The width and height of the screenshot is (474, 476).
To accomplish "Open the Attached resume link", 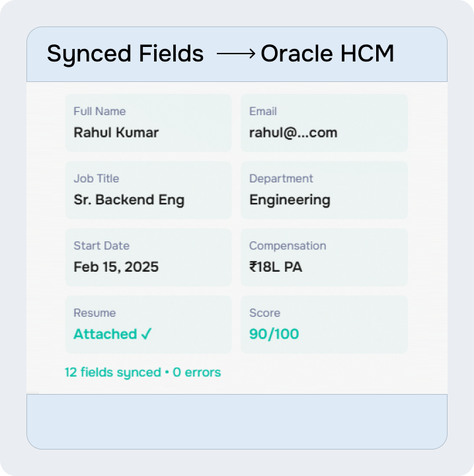I will click(105, 335).
